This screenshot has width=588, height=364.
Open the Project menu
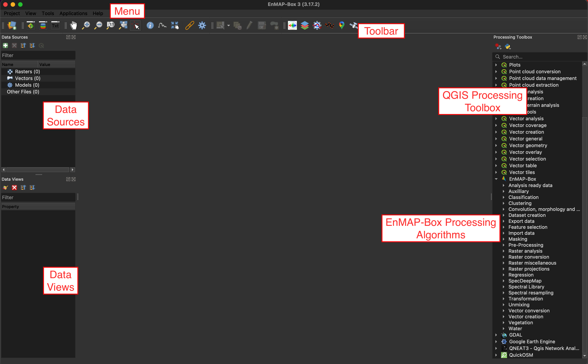[12, 13]
